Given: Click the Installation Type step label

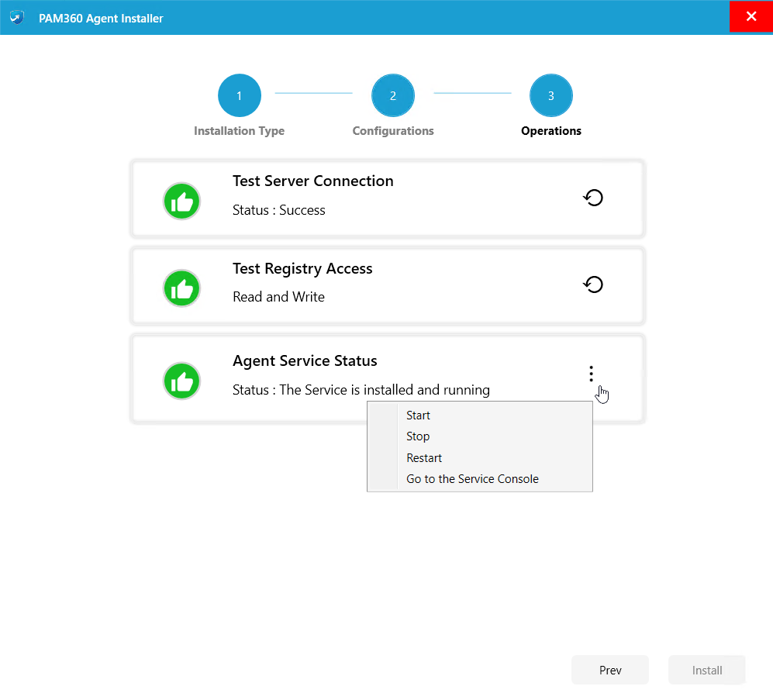Looking at the screenshot, I should [239, 131].
